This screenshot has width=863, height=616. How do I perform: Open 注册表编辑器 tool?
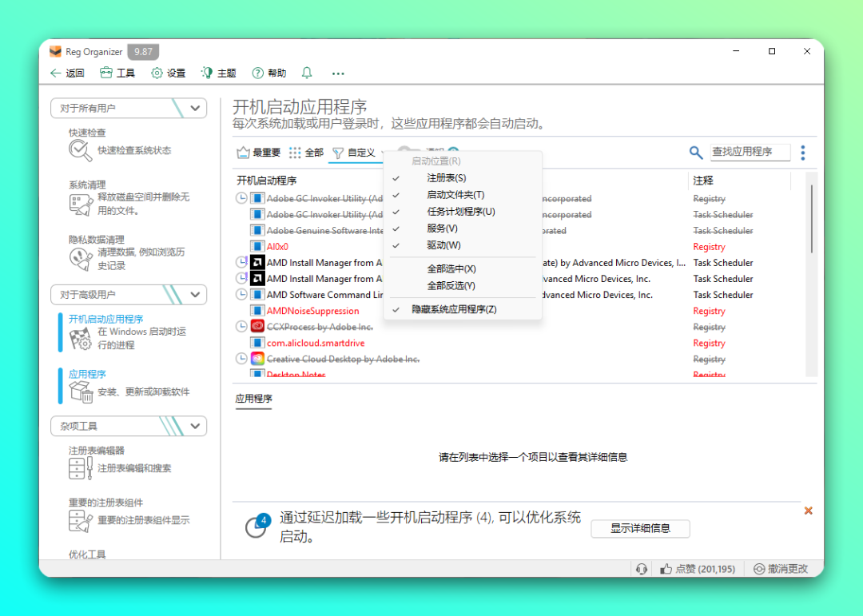click(x=120, y=463)
